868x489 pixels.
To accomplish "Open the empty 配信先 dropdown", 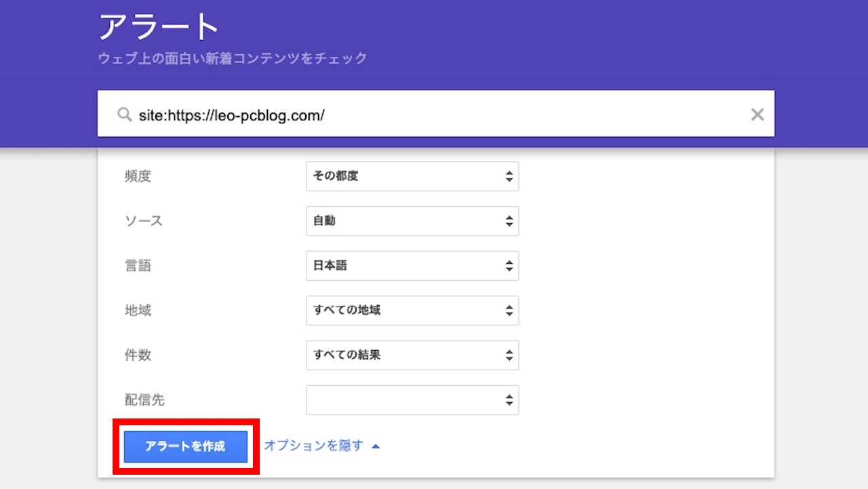I will pos(412,400).
